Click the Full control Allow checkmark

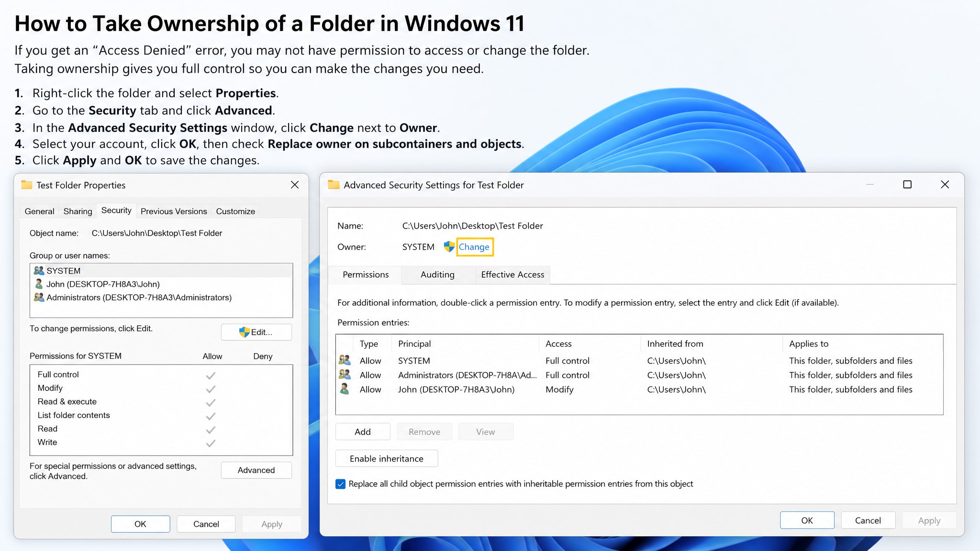pyautogui.click(x=211, y=375)
